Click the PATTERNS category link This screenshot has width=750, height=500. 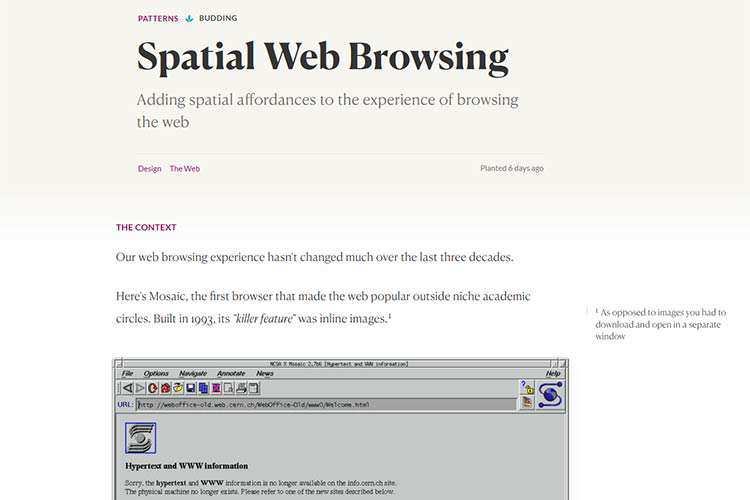point(158,18)
